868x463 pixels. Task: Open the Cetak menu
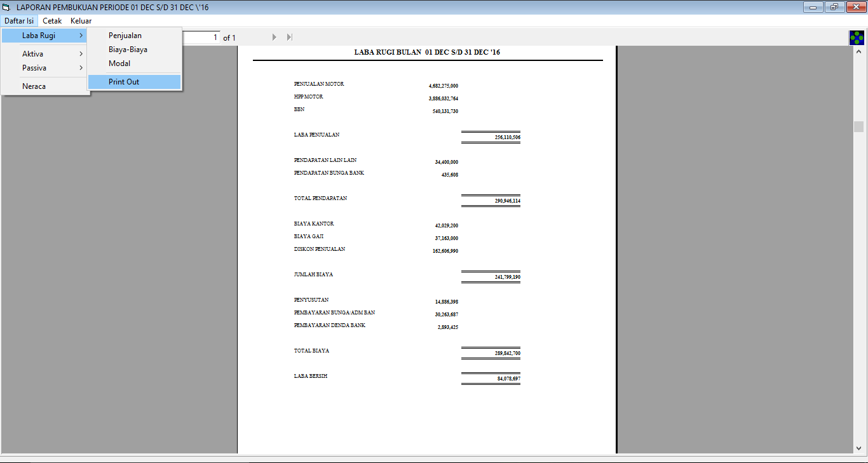tap(52, 21)
